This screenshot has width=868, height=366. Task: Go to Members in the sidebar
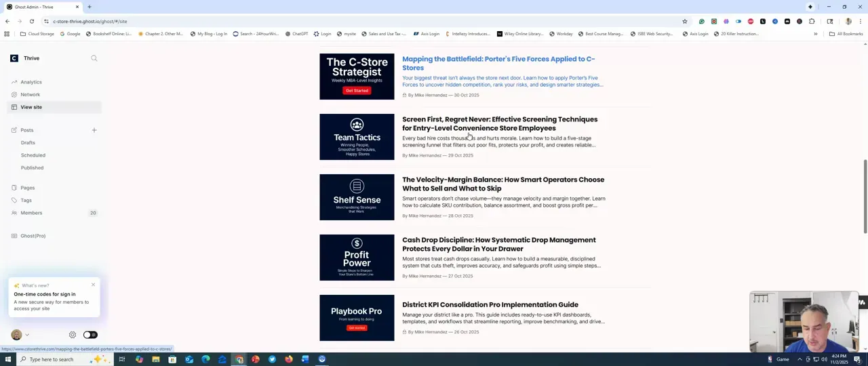coord(31,213)
